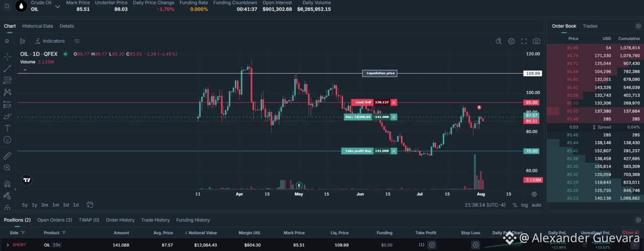Viewport: 644px width, 251px height.
Task: Open the indicator templates icon
Action: (77, 41)
